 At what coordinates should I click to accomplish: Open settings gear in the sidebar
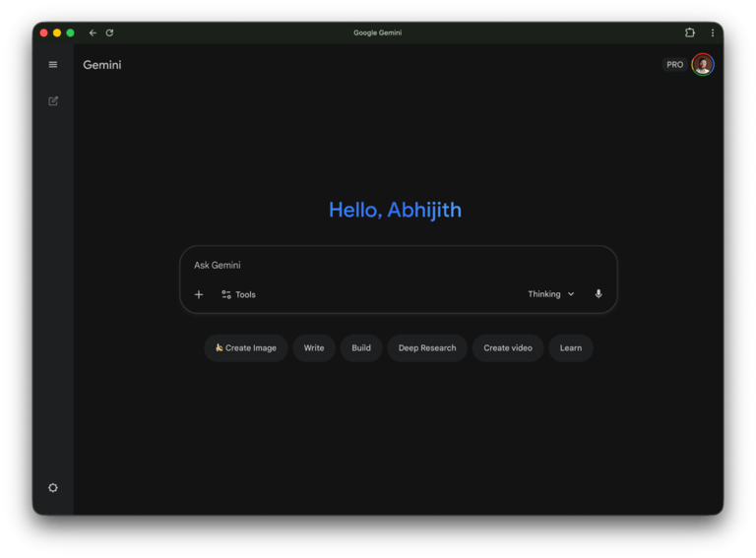(53, 488)
